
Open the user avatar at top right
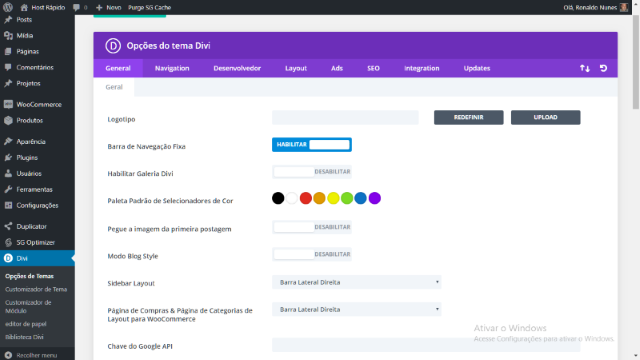point(624,7)
